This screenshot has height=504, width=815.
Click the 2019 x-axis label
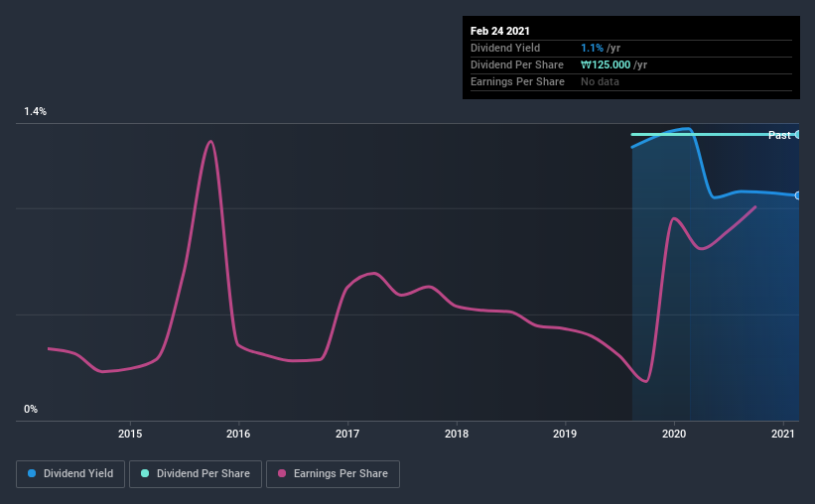(565, 434)
